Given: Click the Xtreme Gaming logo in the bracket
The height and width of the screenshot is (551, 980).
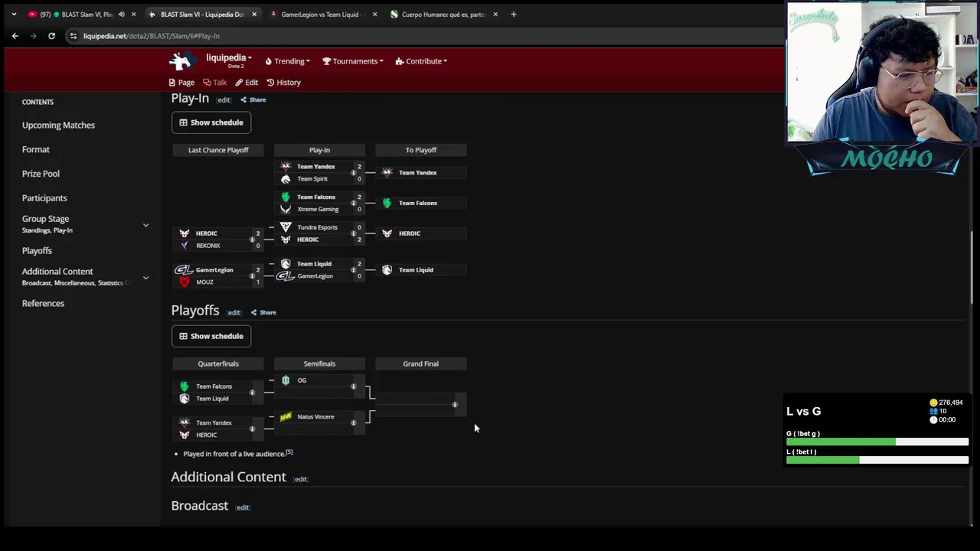Looking at the screenshot, I should tap(286, 209).
